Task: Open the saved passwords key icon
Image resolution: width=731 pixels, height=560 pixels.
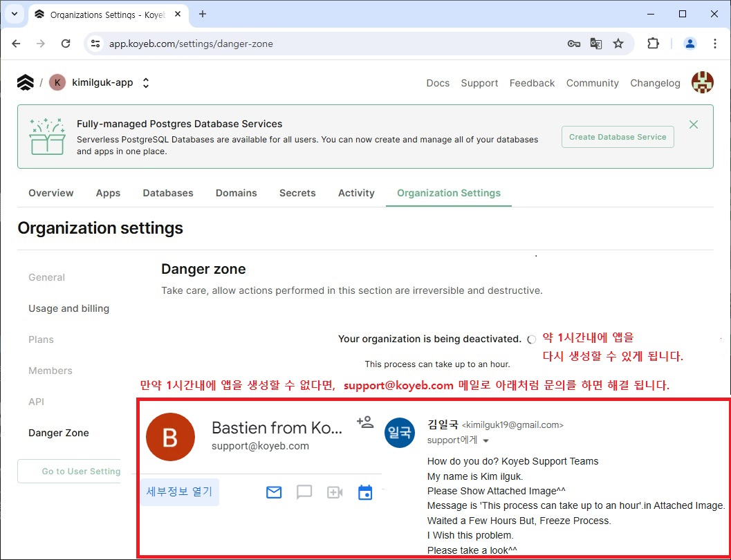Action: coord(573,44)
